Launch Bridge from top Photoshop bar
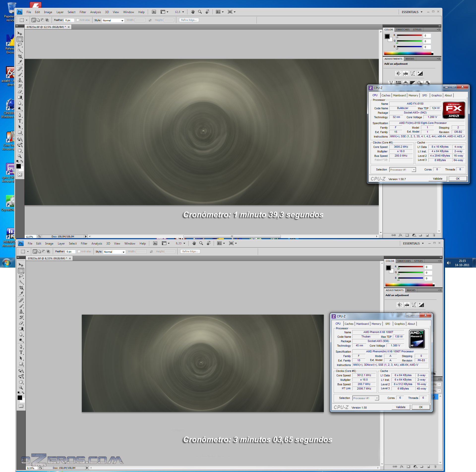 click(x=154, y=12)
